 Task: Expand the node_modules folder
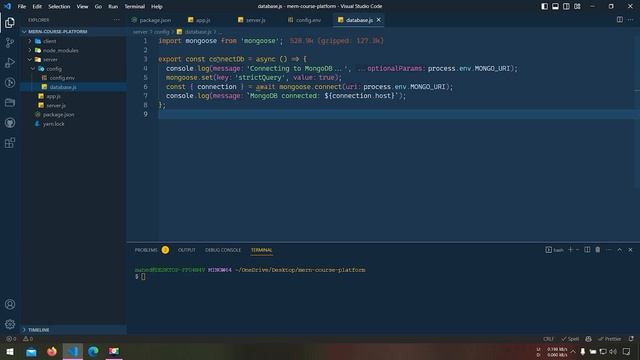point(30,50)
